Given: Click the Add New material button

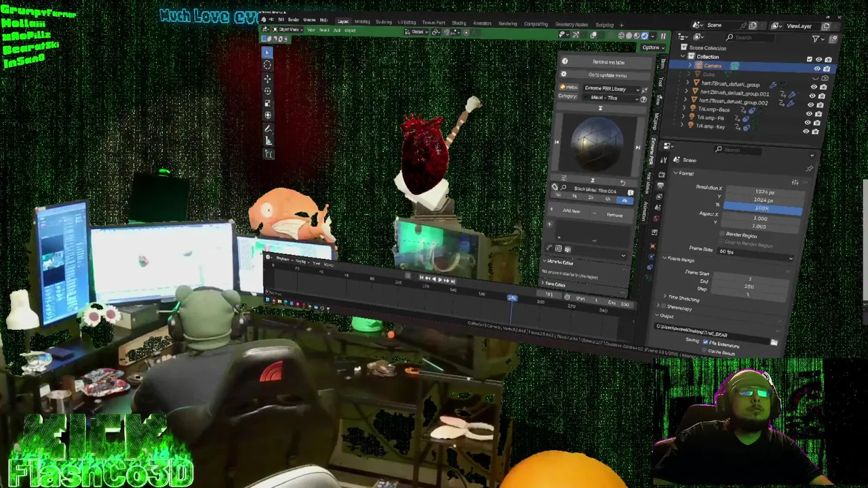Looking at the screenshot, I should (x=571, y=211).
